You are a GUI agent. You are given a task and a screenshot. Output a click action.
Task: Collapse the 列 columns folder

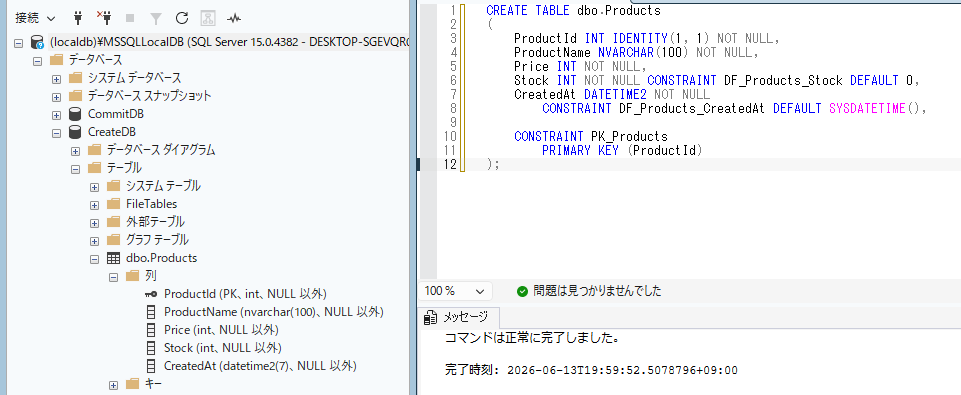[113, 277]
